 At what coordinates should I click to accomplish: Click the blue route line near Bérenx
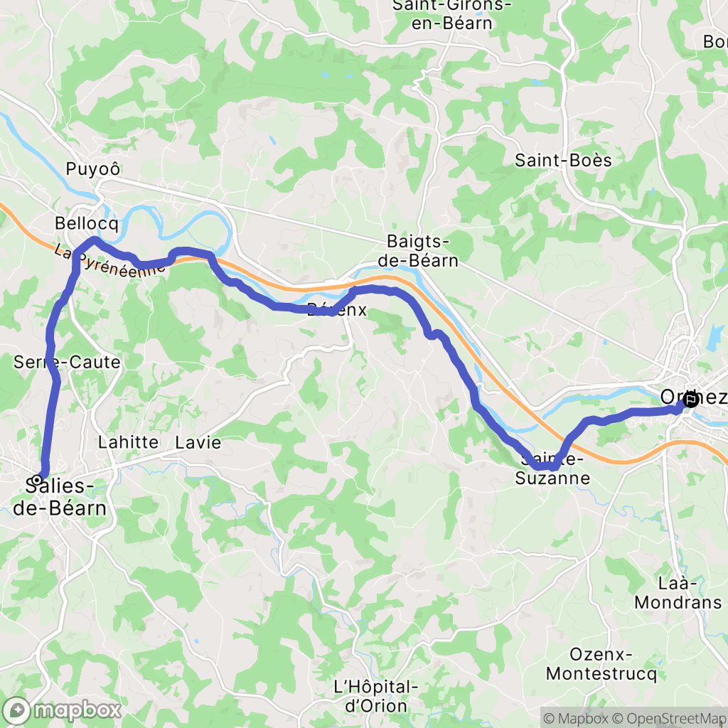(x=297, y=308)
